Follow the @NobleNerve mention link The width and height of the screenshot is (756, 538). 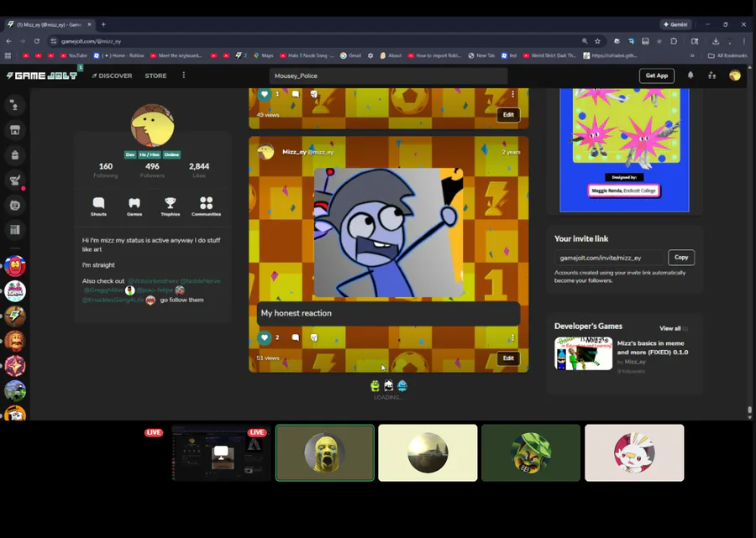(x=200, y=281)
